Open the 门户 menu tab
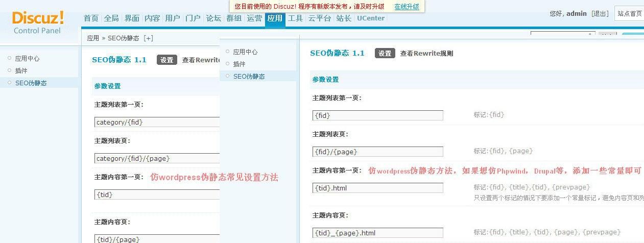644x243 pixels. tap(193, 18)
